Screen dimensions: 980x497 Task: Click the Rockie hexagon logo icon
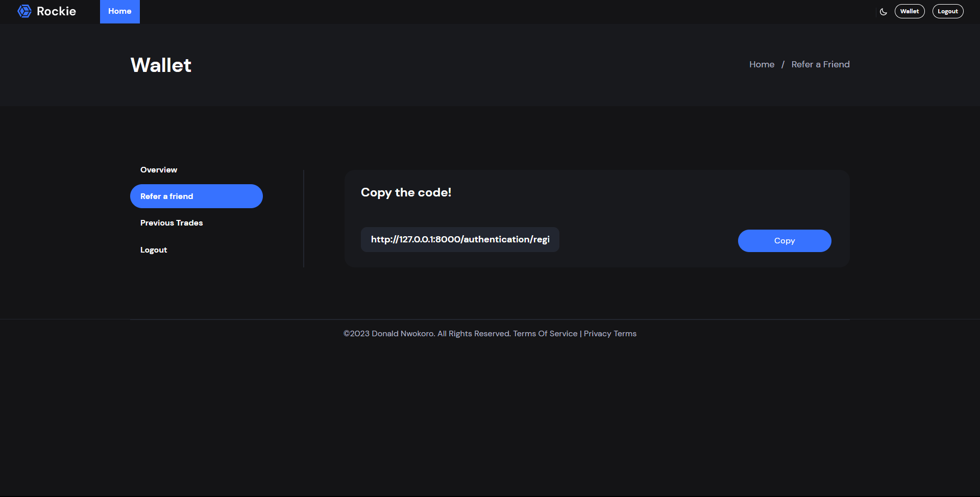24,11
